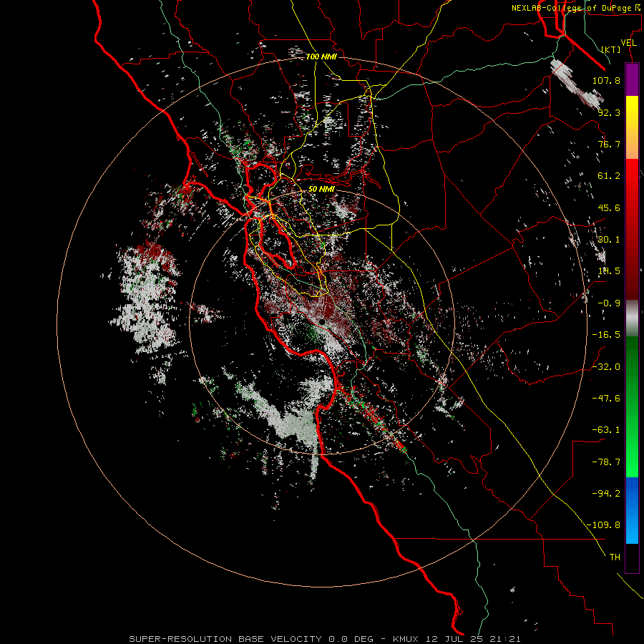Click the VEL legend title
This screenshot has height=644, width=644.
pyautogui.click(x=628, y=43)
